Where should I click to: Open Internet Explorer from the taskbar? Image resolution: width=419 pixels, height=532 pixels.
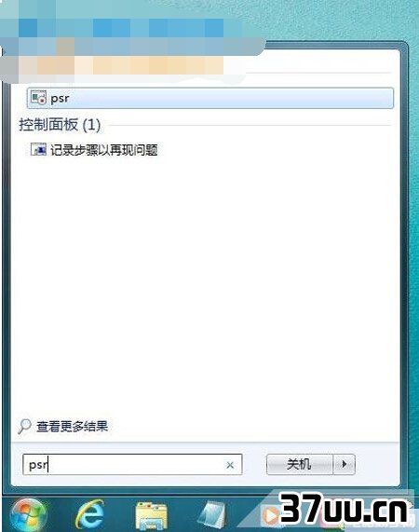click(x=89, y=514)
